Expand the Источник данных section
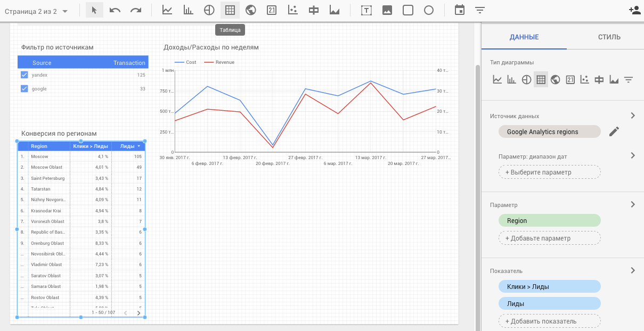The height and width of the screenshot is (331, 644). click(633, 115)
